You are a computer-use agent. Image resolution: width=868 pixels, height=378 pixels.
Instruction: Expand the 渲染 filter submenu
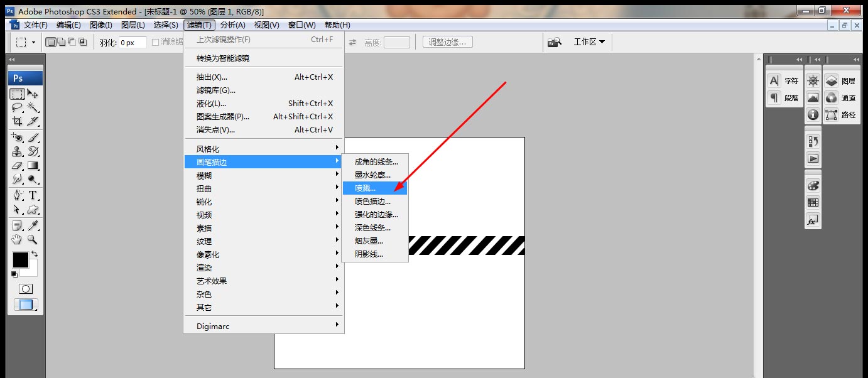coord(264,267)
